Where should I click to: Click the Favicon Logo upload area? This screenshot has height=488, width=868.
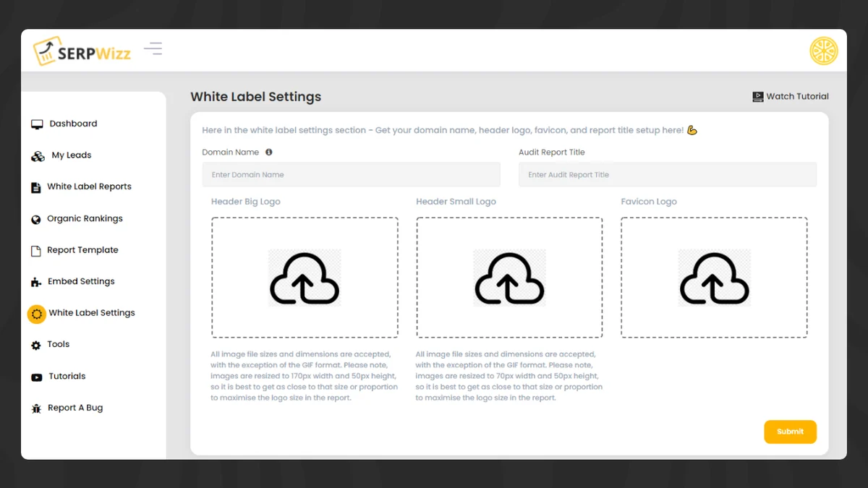pos(714,278)
